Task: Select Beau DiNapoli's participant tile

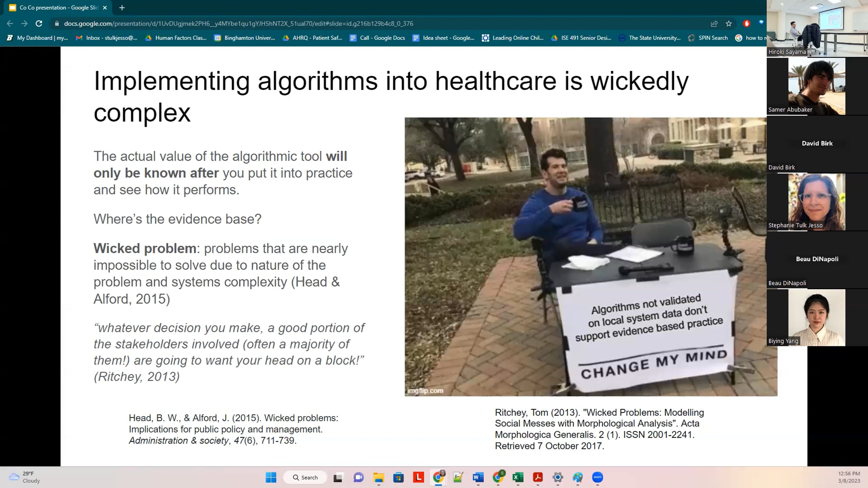Action: click(x=817, y=260)
